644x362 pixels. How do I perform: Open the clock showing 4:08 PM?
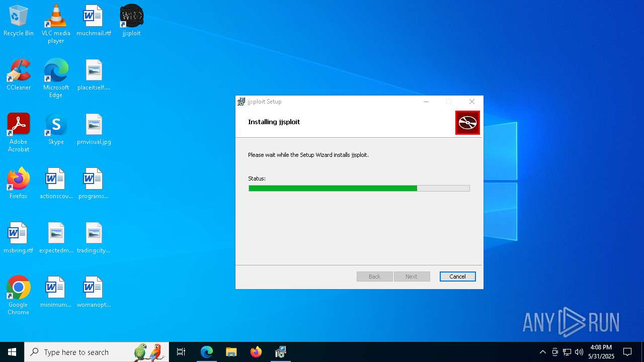(x=601, y=352)
